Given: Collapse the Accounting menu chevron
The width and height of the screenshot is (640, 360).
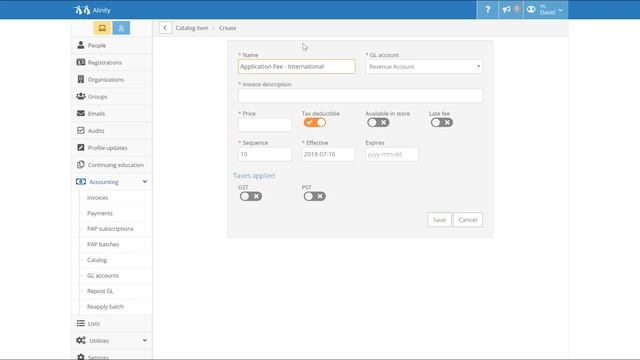Looking at the screenshot, I should click(145, 182).
